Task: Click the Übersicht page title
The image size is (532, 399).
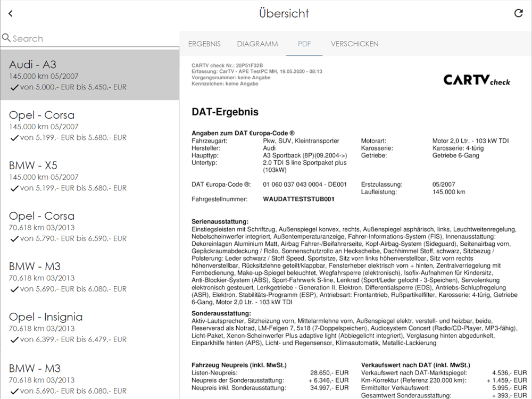Action: tap(284, 13)
